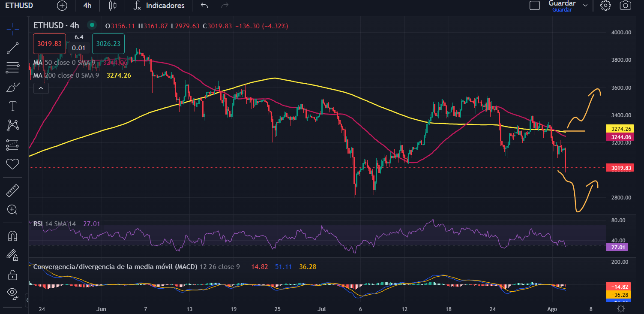Select the MACD indicator legend title
The width and height of the screenshot is (644, 314).
tap(115, 266)
